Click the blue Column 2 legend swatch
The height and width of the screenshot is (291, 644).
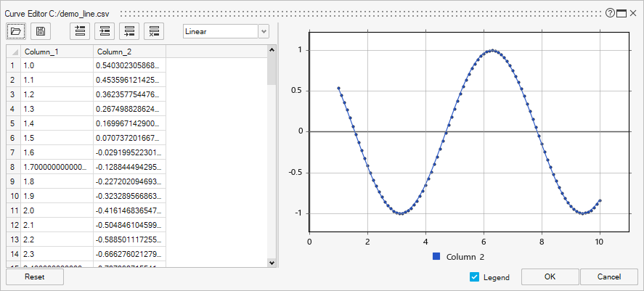pyautogui.click(x=436, y=257)
